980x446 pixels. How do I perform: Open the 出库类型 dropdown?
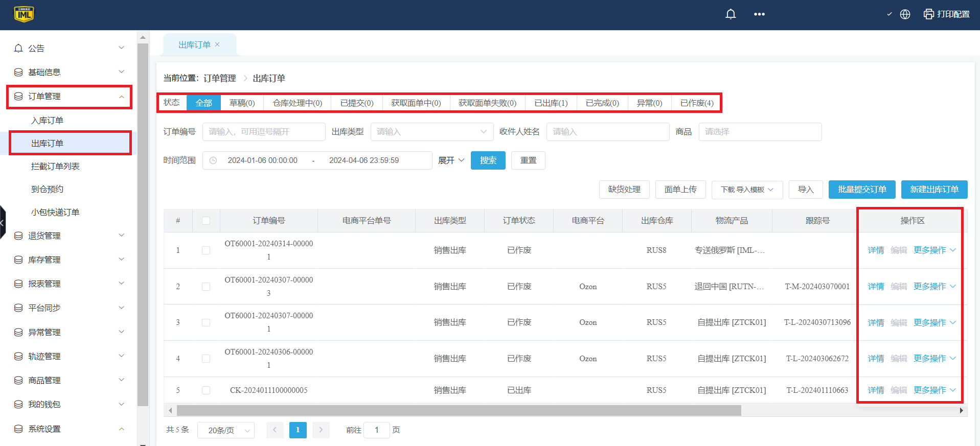[432, 132]
